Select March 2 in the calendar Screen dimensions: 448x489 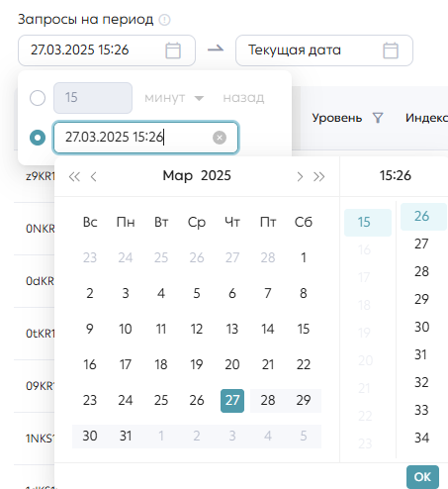90,293
